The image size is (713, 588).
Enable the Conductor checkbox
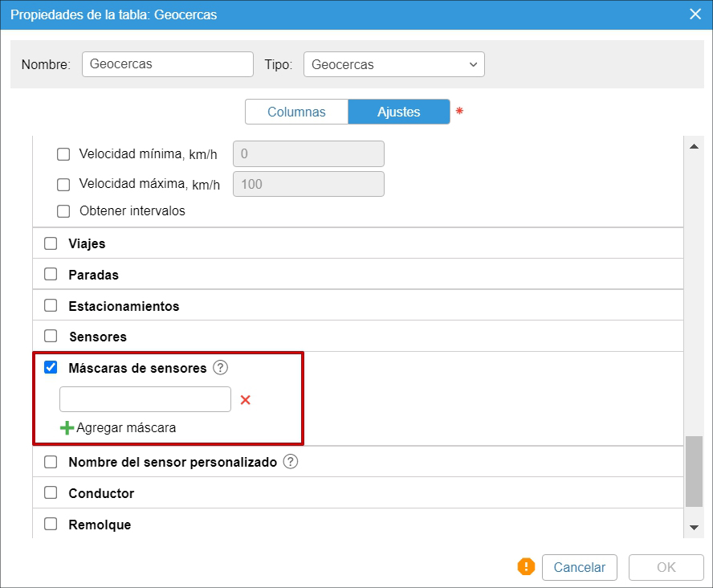pos(51,493)
